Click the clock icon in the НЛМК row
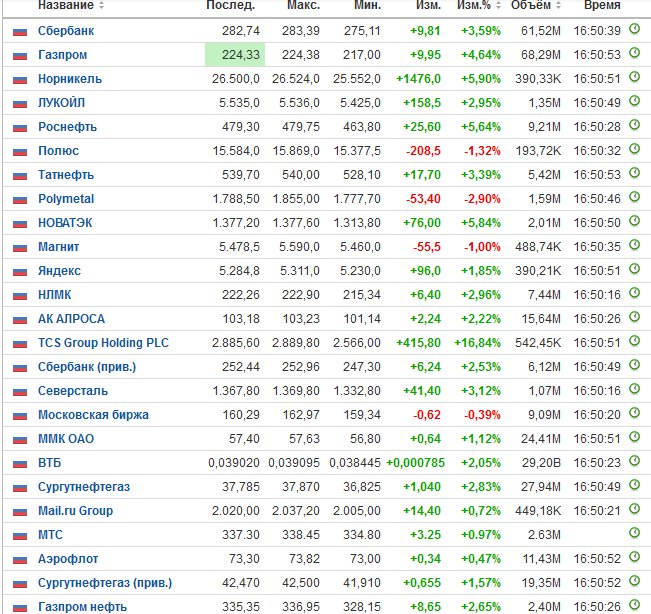Screen dimensions: 651x614 pos(634,293)
